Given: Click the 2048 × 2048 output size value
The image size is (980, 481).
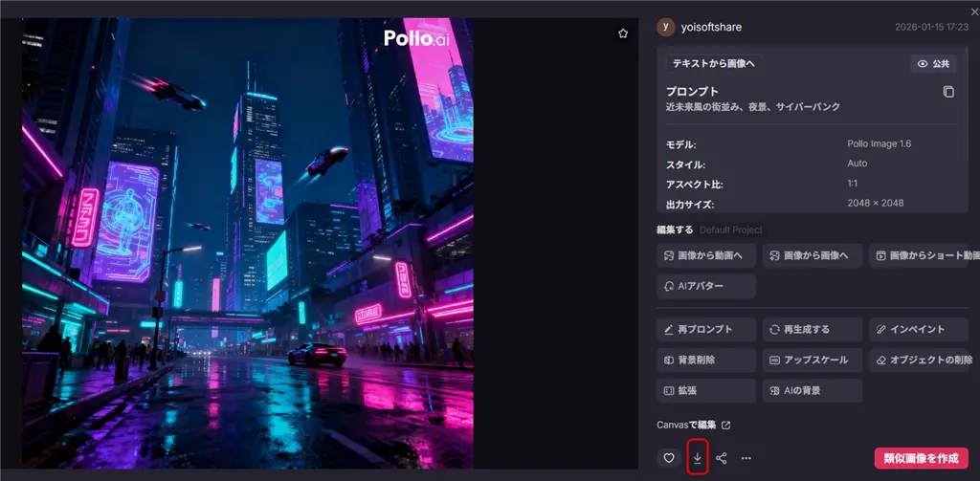Looking at the screenshot, I should tap(875, 203).
